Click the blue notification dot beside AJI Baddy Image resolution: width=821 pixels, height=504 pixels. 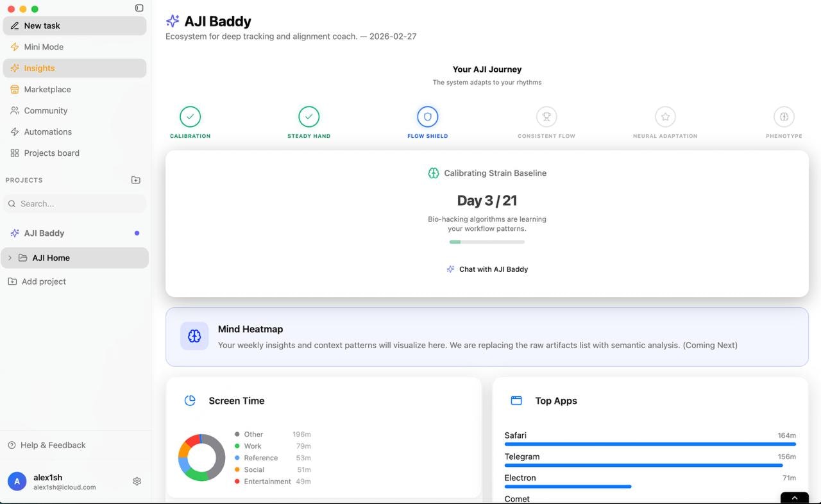click(137, 233)
